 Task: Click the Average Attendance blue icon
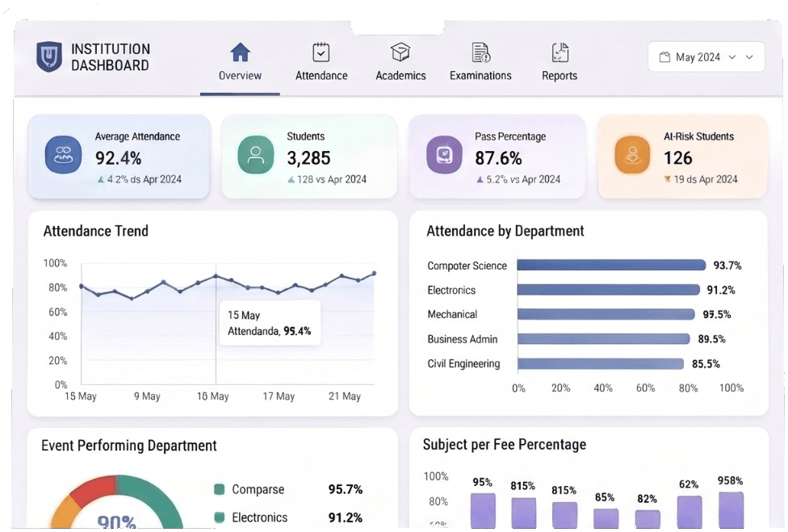(x=63, y=155)
